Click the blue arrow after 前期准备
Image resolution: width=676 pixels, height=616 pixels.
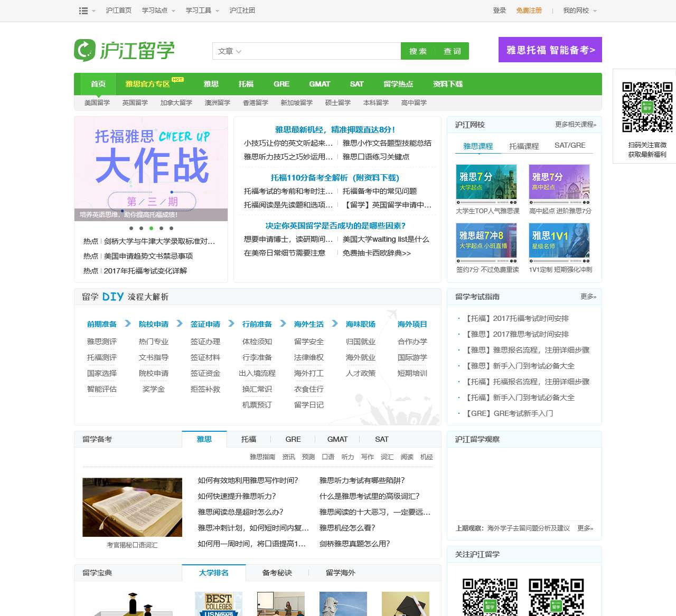pos(128,324)
